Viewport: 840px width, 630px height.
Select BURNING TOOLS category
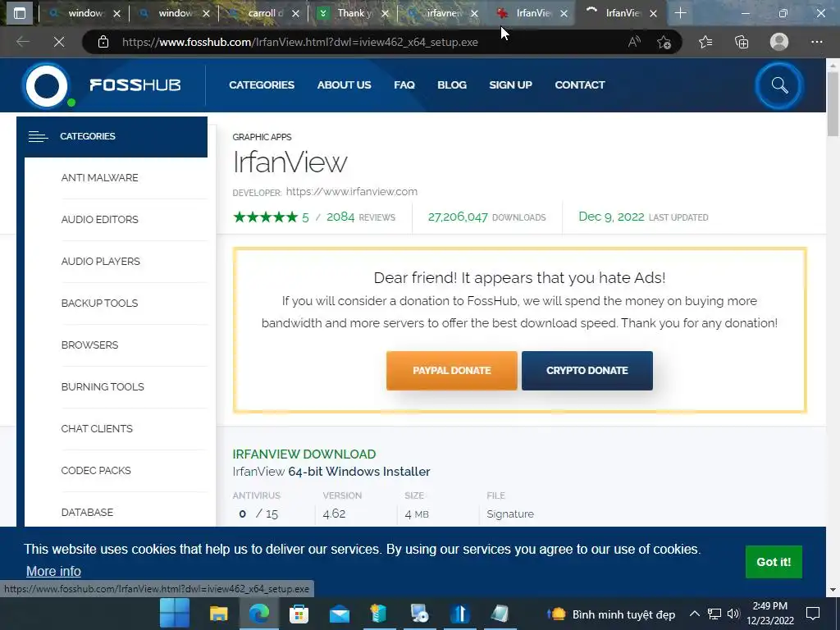pyautogui.click(x=103, y=387)
